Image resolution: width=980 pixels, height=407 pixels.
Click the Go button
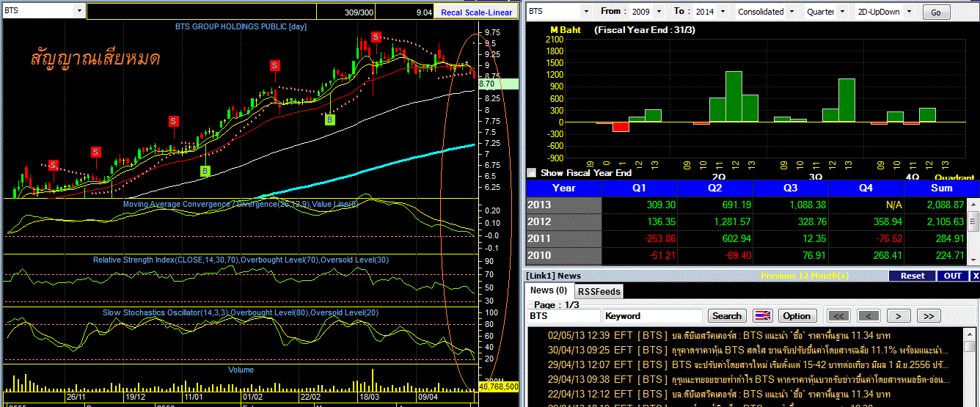coord(935,12)
